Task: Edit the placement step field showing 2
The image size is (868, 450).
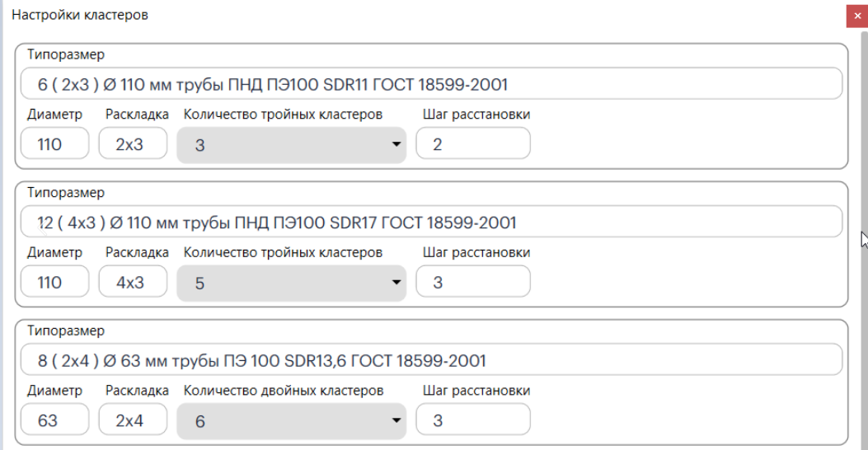Action: pyautogui.click(x=472, y=144)
